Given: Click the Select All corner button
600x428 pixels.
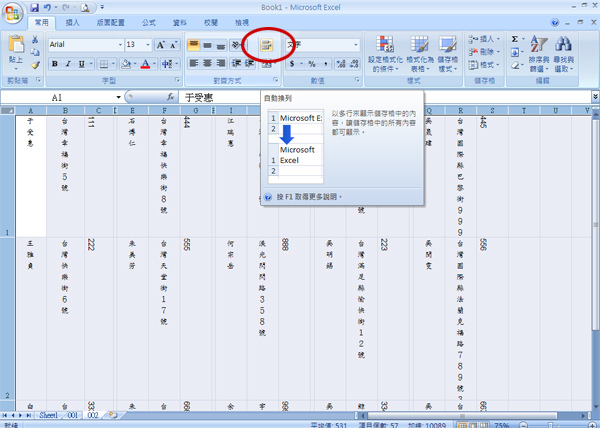Looking at the screenshot, I should pos(8,111).
